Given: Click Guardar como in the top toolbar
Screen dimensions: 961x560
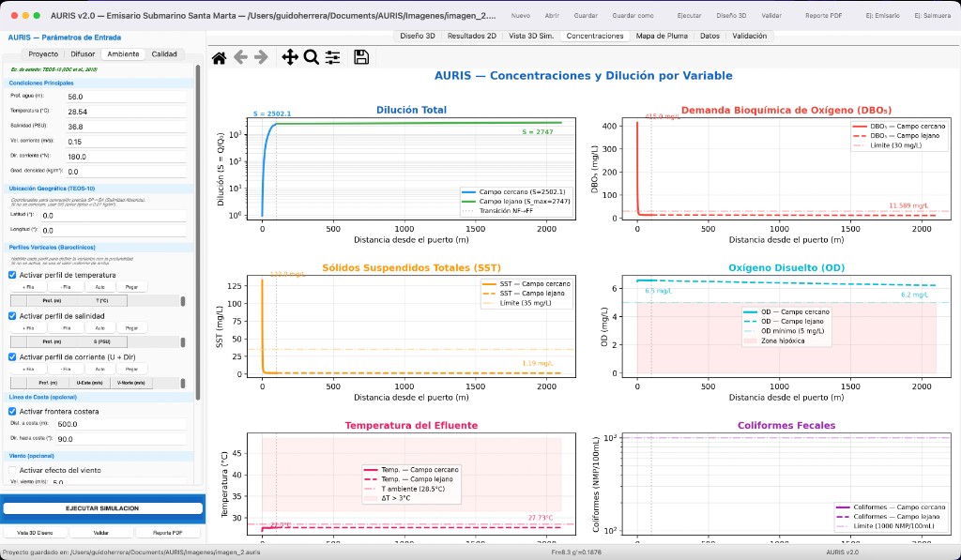Looking at the screenshot, I should tap(633, 15).
